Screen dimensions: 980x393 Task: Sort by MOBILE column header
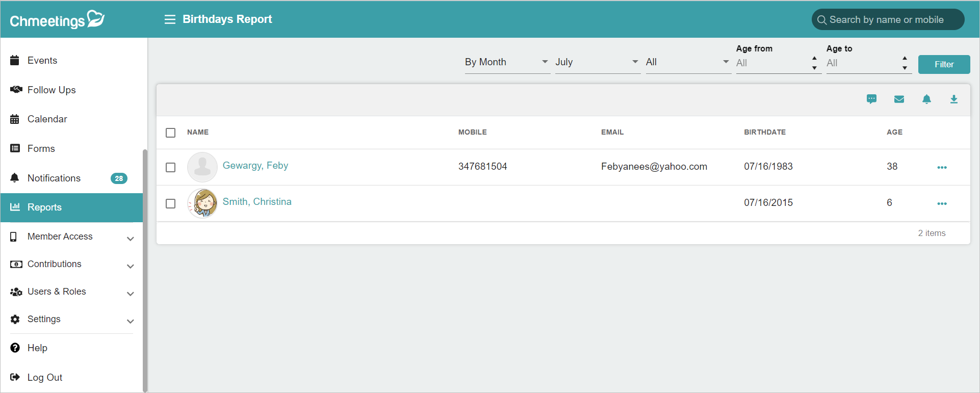click(x=473, y=132)
